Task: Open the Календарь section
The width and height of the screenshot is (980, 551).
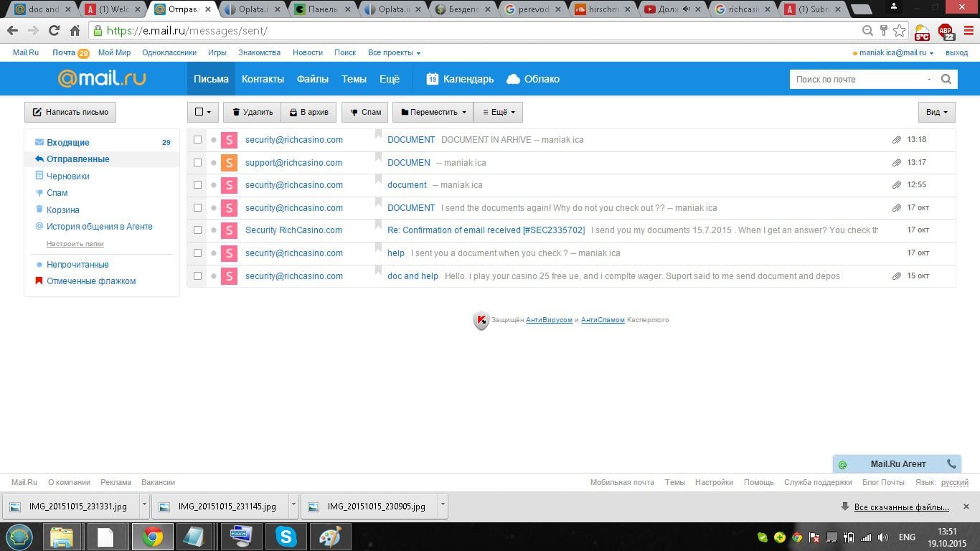Action: click(x=460, y=79)
